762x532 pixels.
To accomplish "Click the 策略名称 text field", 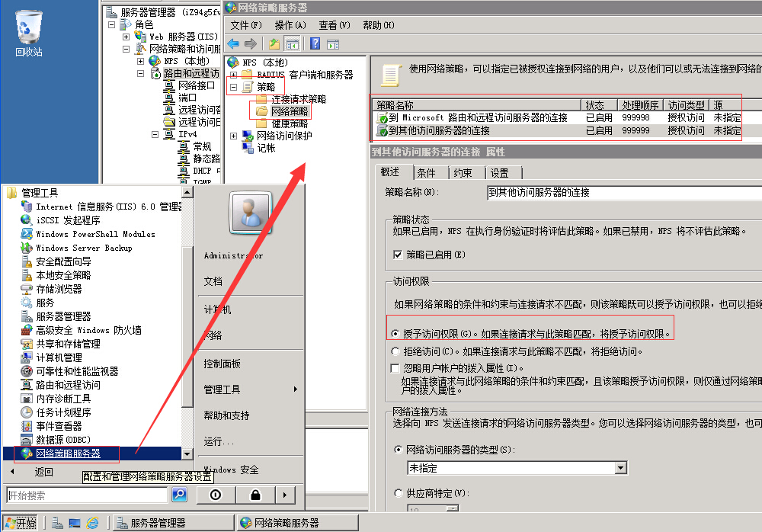I will (x=624, y=193).
